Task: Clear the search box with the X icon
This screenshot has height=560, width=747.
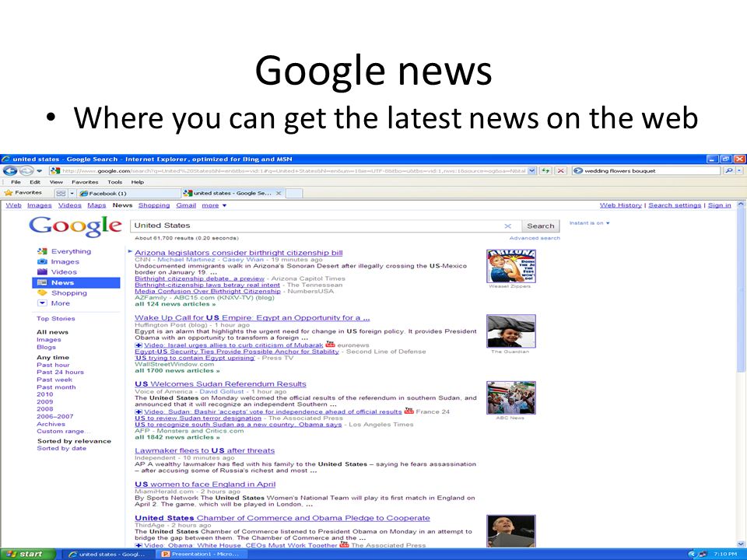Action: coord(508,226)
